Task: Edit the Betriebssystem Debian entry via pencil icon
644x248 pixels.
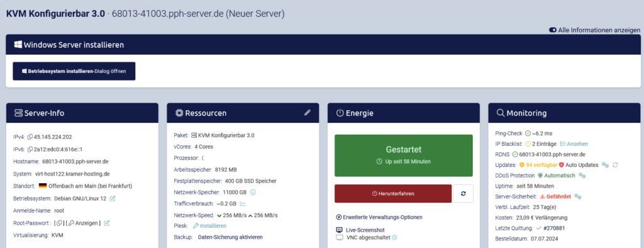Action: coord(113,199)
